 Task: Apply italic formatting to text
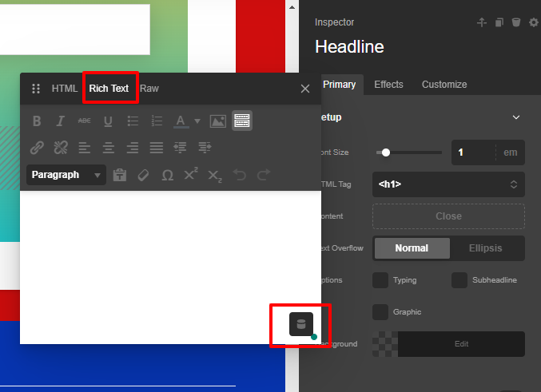(60, 121)
